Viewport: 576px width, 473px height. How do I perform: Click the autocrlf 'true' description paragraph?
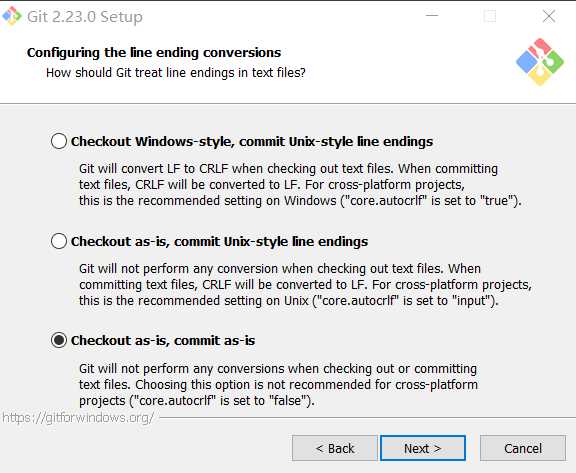(300, 185)
